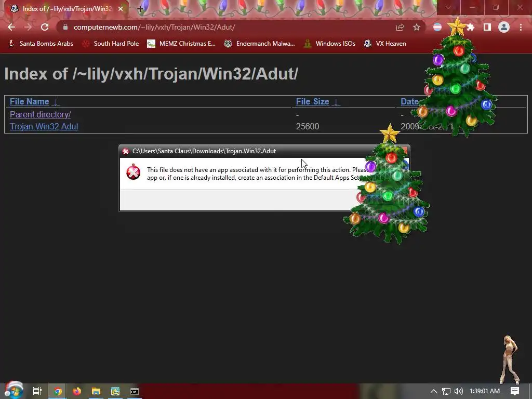Sort listing by File Name
The height and width of the screenshot is (399, 532).
pyautogui.click(x=30, y=101)
